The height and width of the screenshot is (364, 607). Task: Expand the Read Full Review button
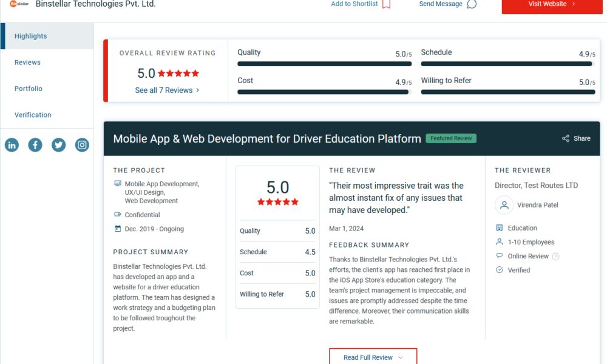(373, 357)
